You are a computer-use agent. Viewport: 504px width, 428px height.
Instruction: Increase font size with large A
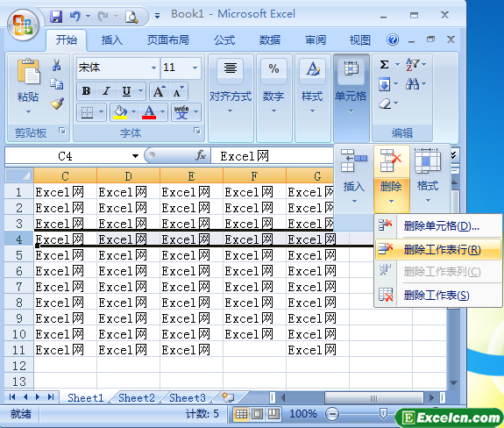tap(159, 91)
